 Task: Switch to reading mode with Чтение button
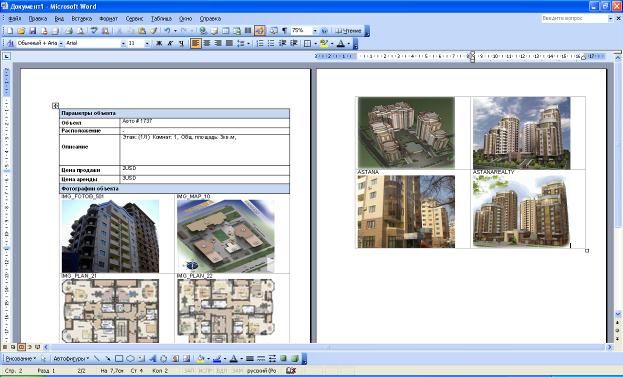[348, 31]
